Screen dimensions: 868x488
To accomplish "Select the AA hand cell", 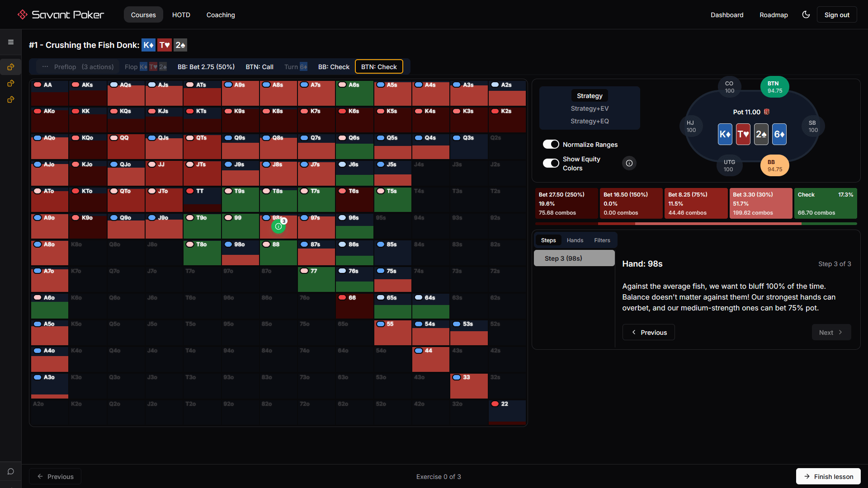I will (x=50, y=94).
